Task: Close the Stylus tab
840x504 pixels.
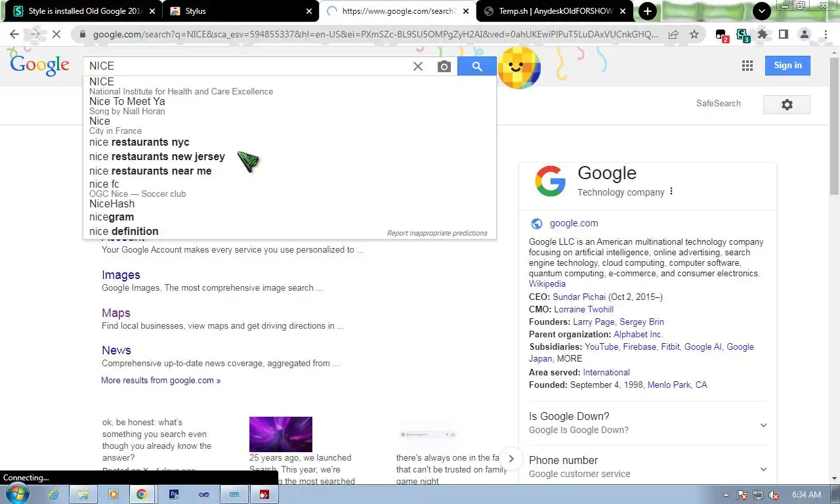Action: [x=310, y=11]
